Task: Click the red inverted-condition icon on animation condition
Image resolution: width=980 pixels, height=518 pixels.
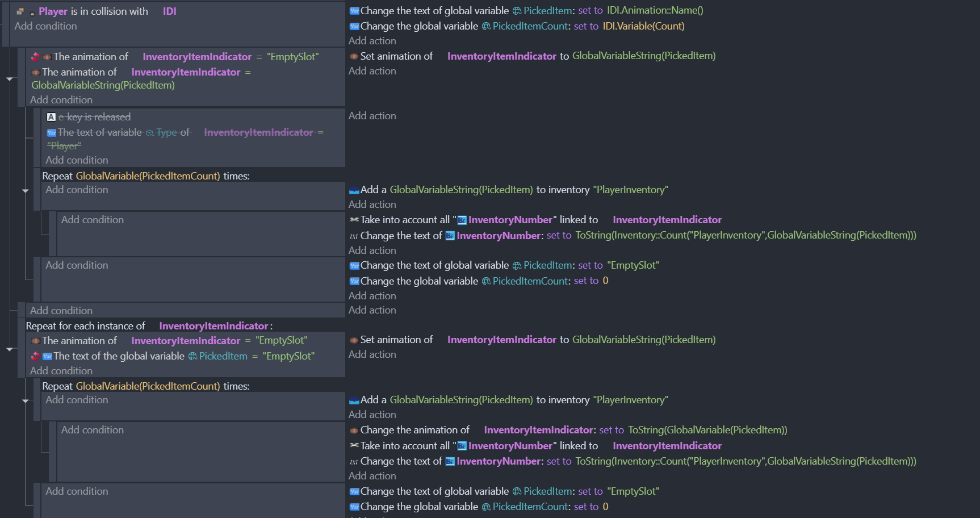Action: click(35, 56)
